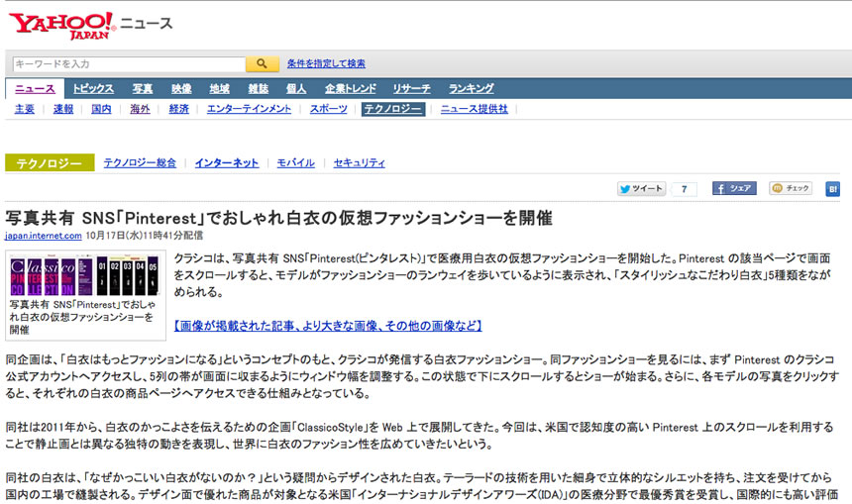The height and width of the screenshot is (504, 852).
Task: Select the トピックス tab
Action: [x=93, y=88]
